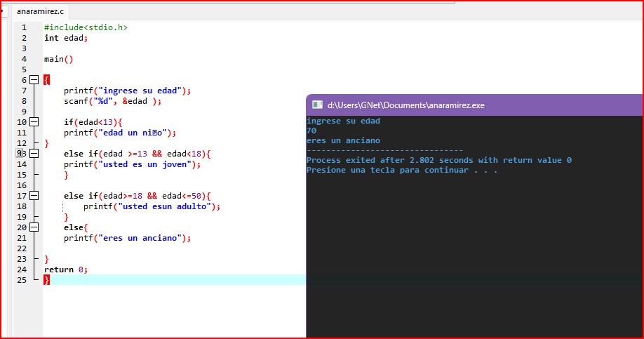The image size is (644, 339).
Task: Click the "Presione una tecla para continuar" console text
Action: click(401, 170)
